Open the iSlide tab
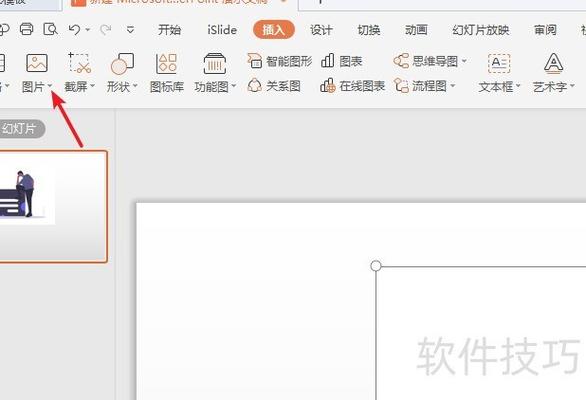This screenshot has width=586, height=400. coord(222,30)
